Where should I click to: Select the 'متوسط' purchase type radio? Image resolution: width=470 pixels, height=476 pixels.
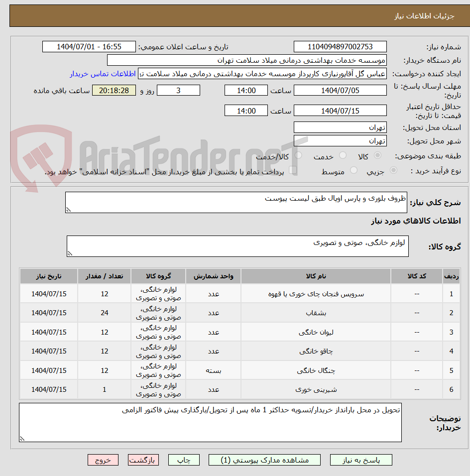coord(353,170)
